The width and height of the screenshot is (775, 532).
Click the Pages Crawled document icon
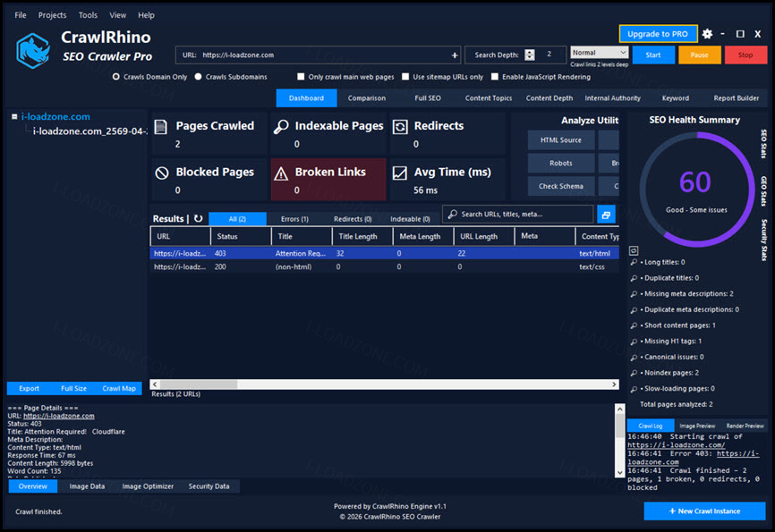[x=160, y=127]
